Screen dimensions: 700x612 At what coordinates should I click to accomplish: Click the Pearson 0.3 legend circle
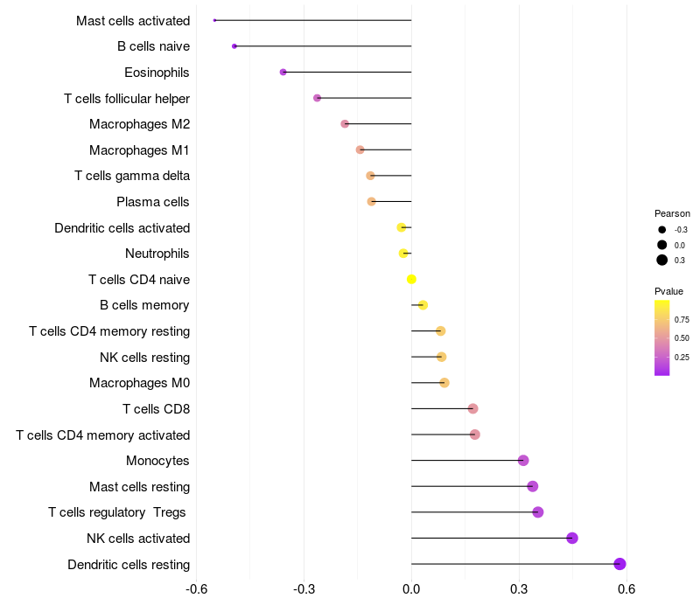coord(662,260)
